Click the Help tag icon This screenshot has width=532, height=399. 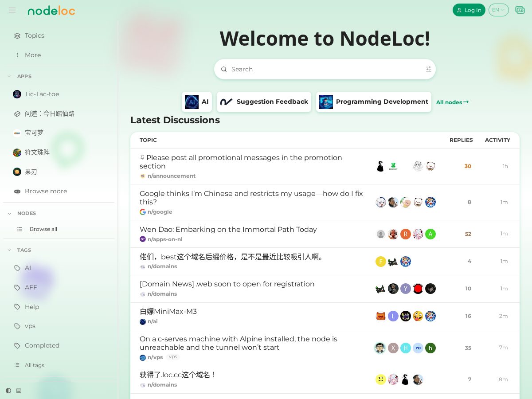tap(17, 307)
